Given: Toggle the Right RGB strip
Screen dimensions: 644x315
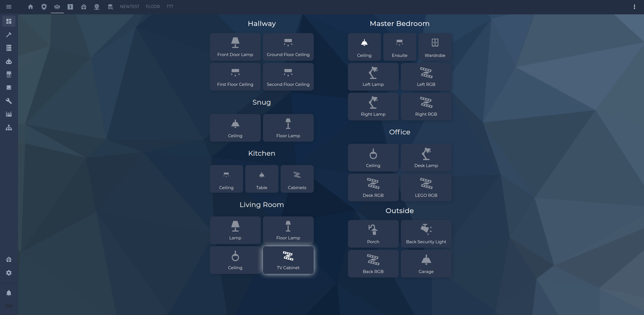Looking at the screenshot, I should pyautogui.click(x=426, y=107).
